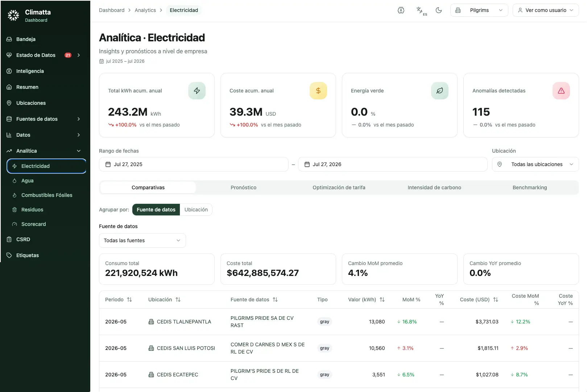Group by Fuente de datos toggle

coord(156,210)
